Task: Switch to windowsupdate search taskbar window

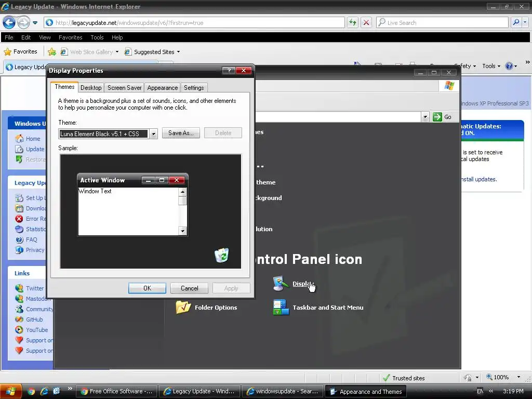Action: [283, 391]
